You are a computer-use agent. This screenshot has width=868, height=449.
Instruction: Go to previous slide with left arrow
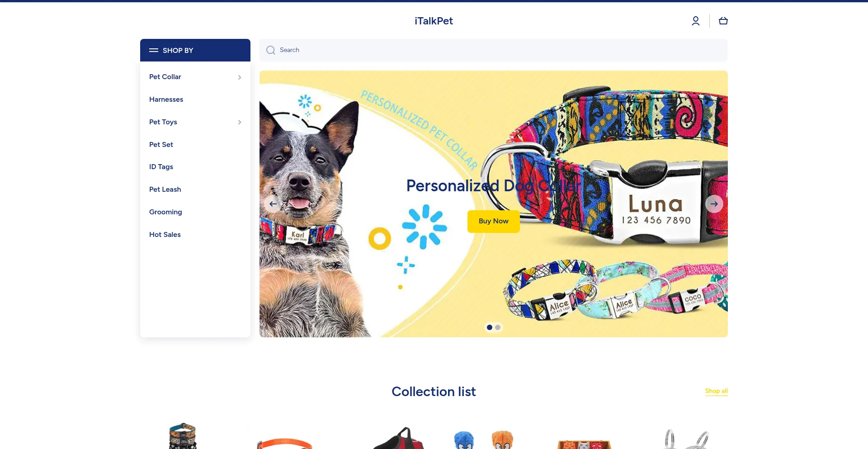pos(273,204)
